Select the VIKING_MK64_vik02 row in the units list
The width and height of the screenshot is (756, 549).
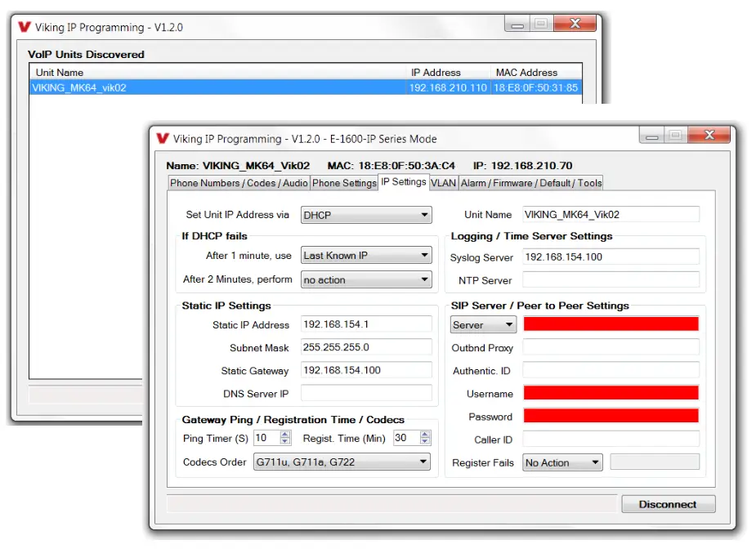(x=306, y=87)
